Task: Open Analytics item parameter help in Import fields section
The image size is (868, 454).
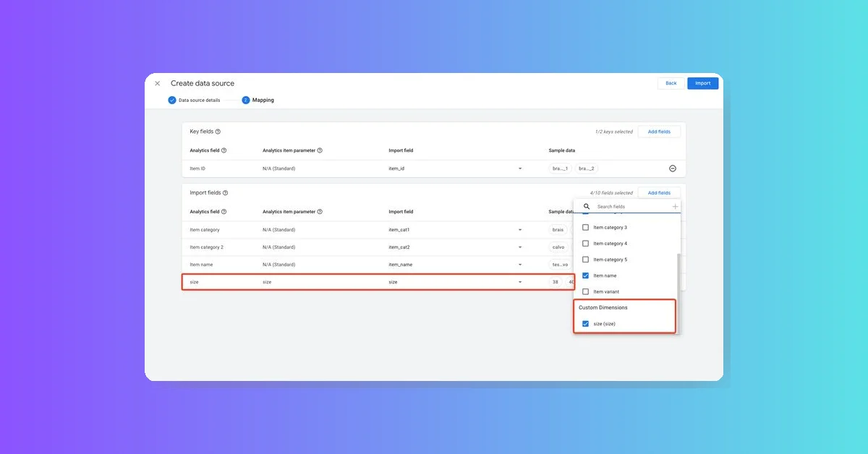Action: pos(320,212)
